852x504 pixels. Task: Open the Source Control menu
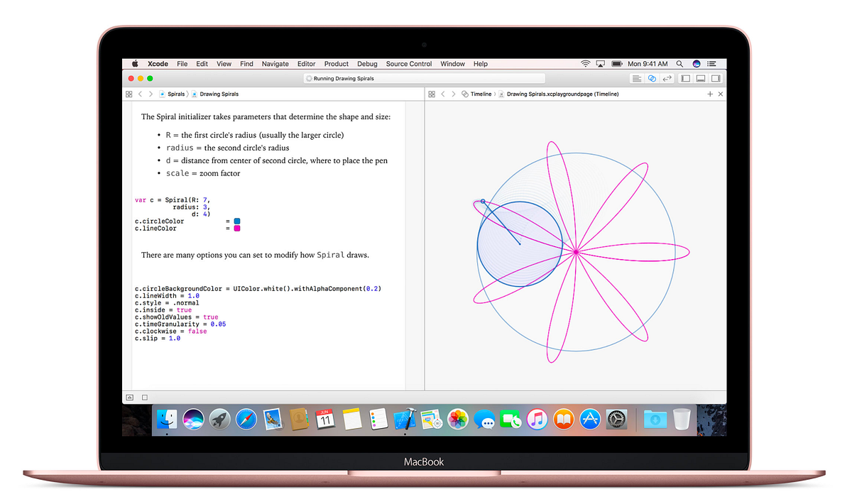point(409,64)
